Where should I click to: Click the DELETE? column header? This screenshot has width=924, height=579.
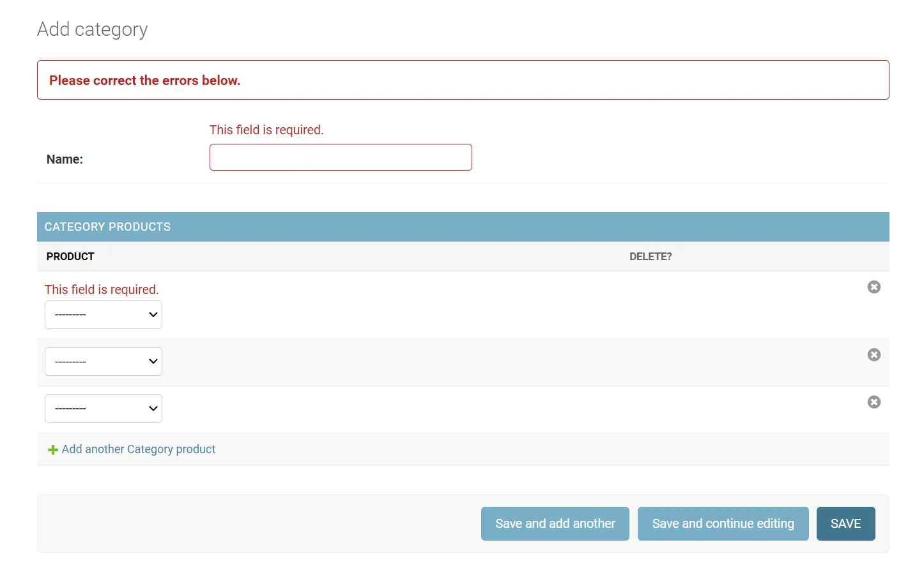pyautogui.click(x=651, y=256)
